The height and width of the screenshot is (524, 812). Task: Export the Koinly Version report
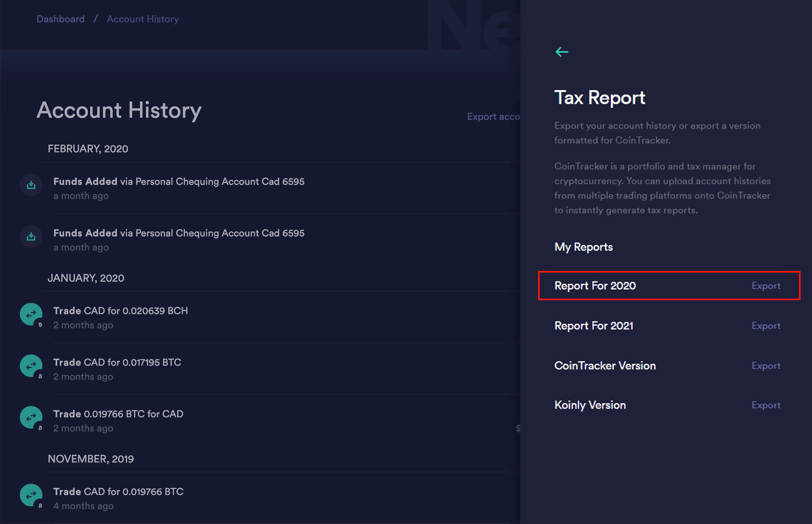pyautogui.click(x=766, y=405)
